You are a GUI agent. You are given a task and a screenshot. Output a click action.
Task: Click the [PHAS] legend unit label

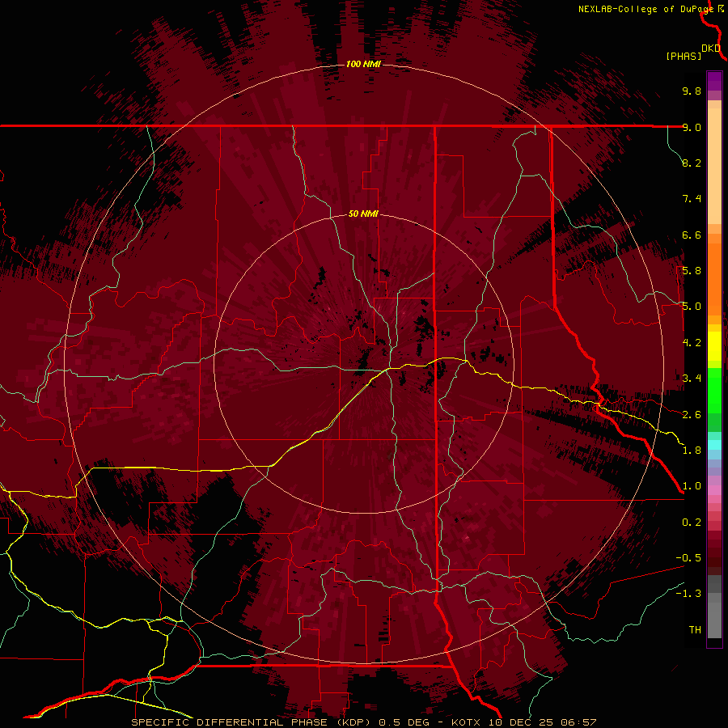[684, 56]
